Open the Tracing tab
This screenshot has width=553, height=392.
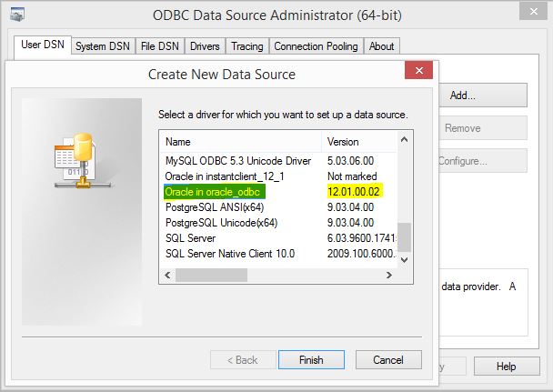246,45
